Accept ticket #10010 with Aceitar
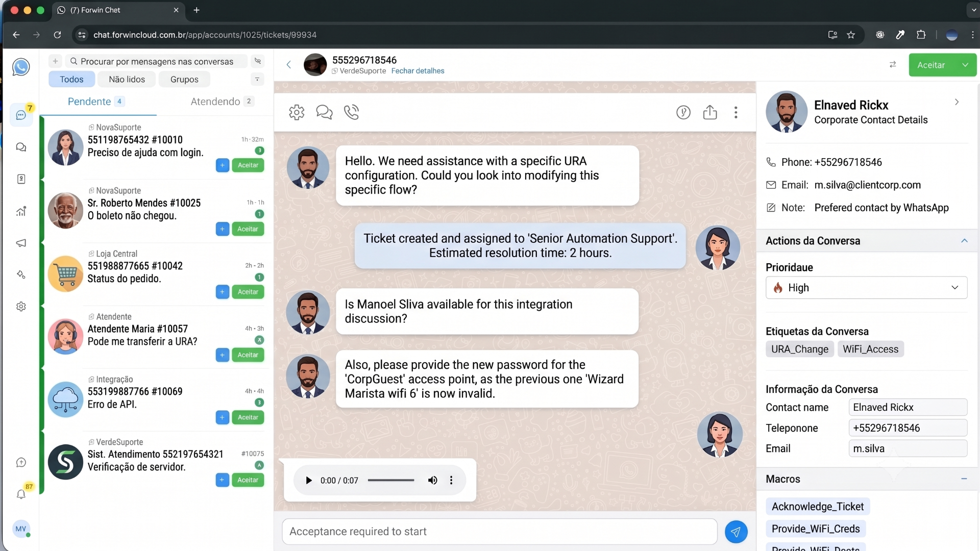Screen dimensions: 980x551 tap(248, 165)
